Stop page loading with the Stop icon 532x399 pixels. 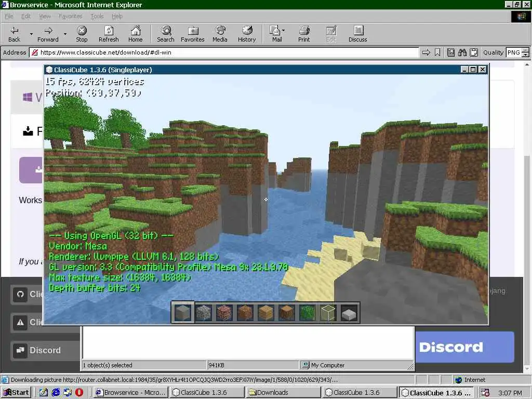point(82,31)
